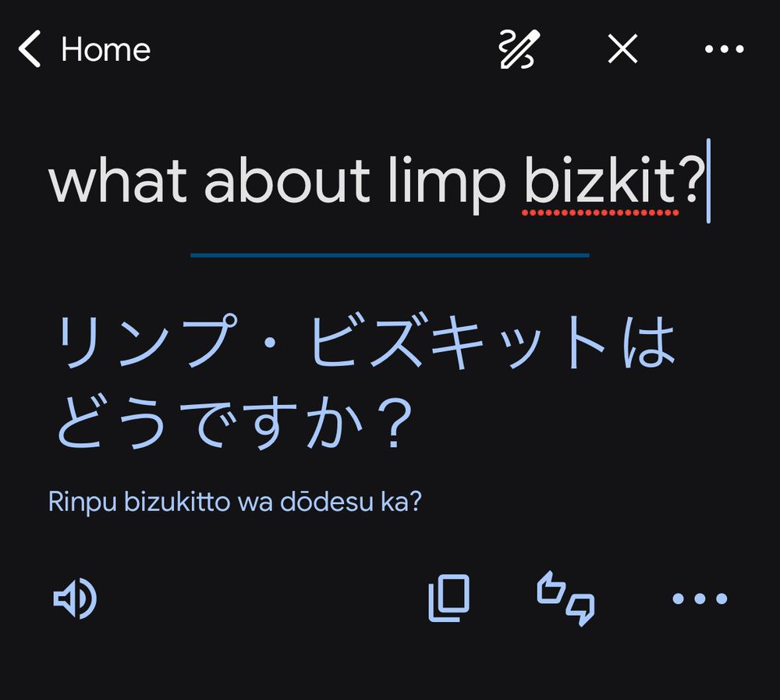Return to the Home screen

[105, 49]
